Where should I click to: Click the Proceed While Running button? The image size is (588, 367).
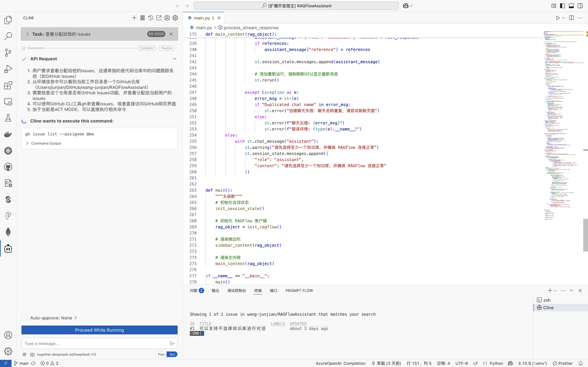tap(99, 330)
